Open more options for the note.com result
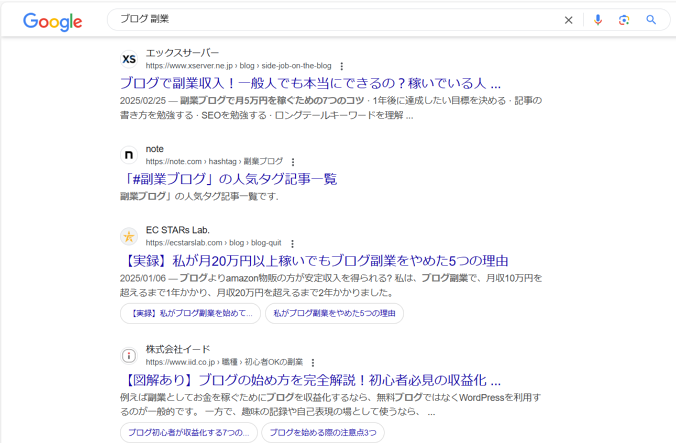The image size is (676, 443). pyautogui.click(x=293, y=161)
